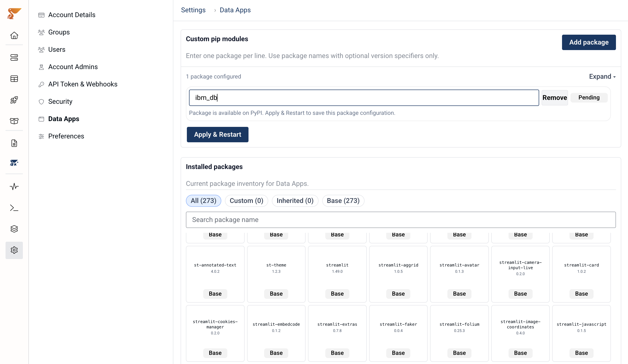This screenshot has height=364, width=628.
Task: Open the rocket icon in sidebar
Action: 14,100
